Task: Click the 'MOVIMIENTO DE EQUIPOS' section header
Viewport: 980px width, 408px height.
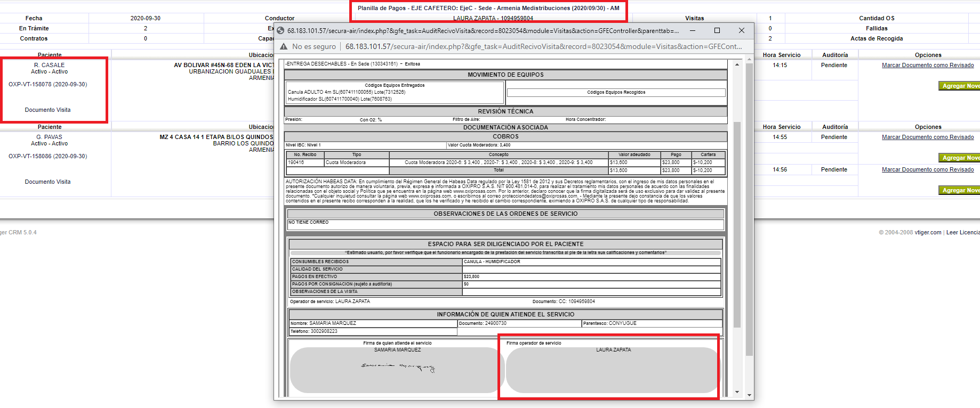Action: 505,75
